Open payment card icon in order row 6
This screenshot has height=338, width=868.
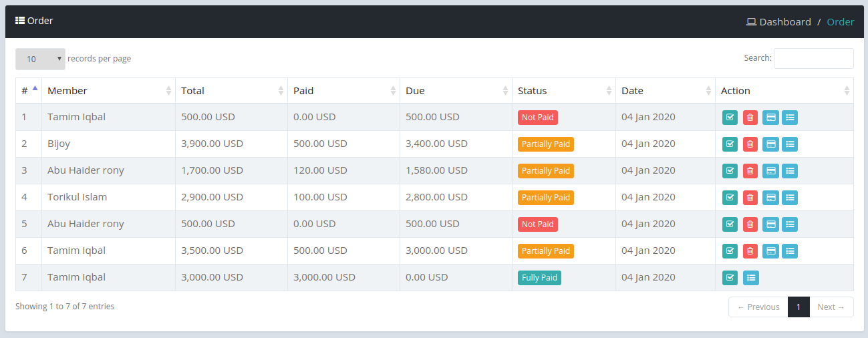click(770, 251)
